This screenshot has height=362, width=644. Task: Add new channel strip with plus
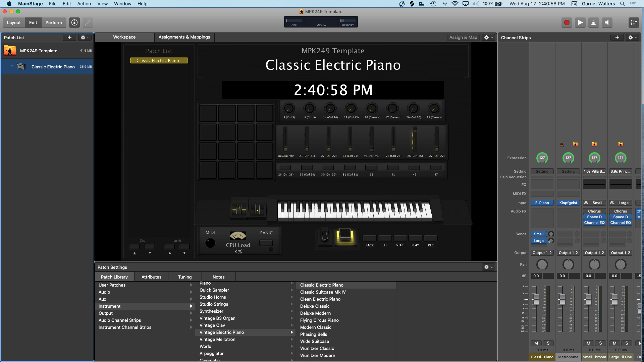[617, 38]
